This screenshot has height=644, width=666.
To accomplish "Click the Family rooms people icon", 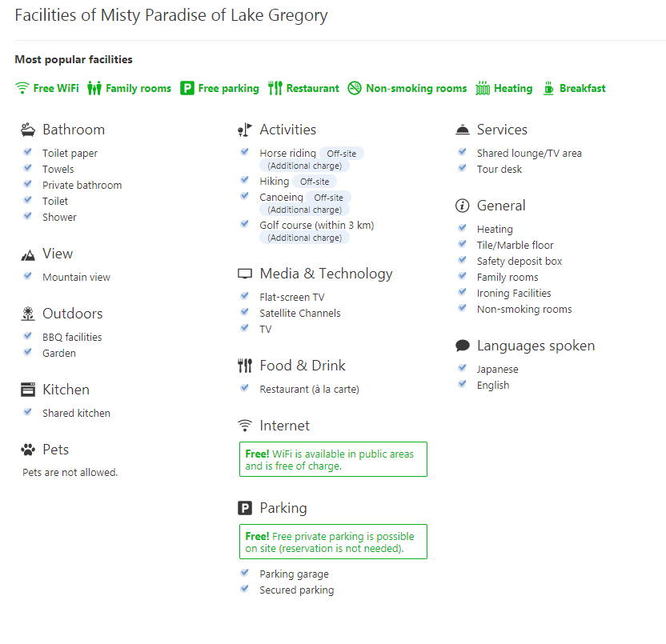I will [x=94, y=89].
